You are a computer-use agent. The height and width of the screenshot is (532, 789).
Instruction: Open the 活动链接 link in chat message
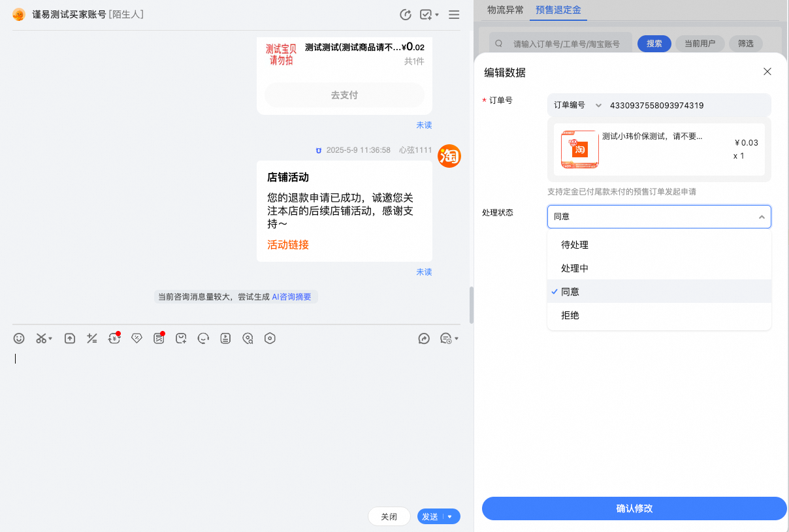288,245
